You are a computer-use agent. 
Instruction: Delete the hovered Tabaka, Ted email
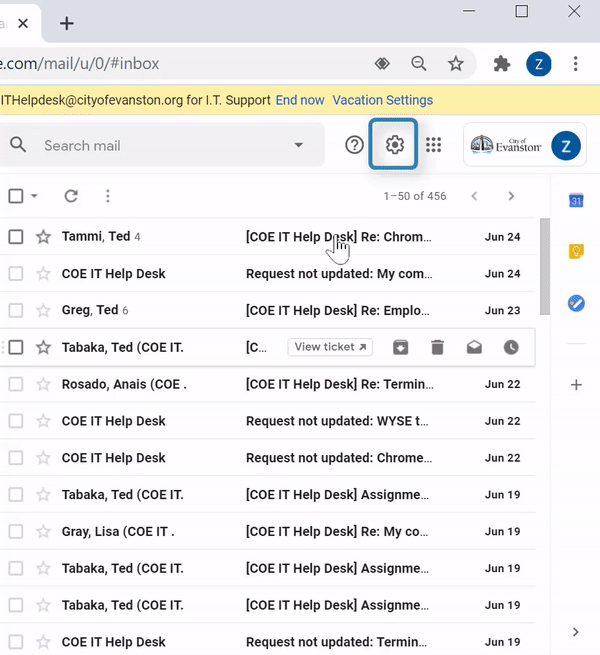(437, 347)
